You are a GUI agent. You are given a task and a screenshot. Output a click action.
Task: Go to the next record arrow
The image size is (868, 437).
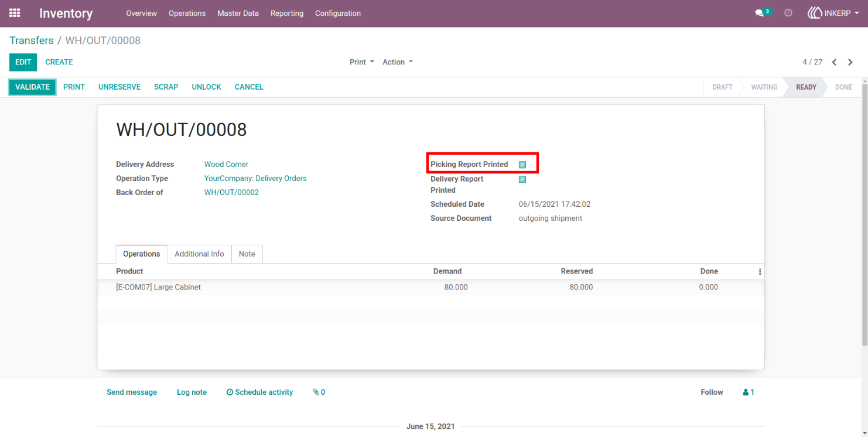(850, 62)
